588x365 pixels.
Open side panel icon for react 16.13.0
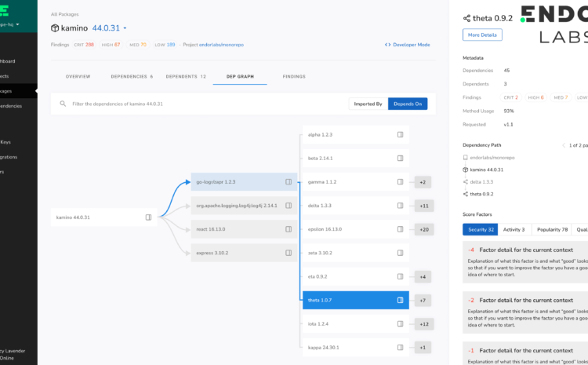point(289,229)
